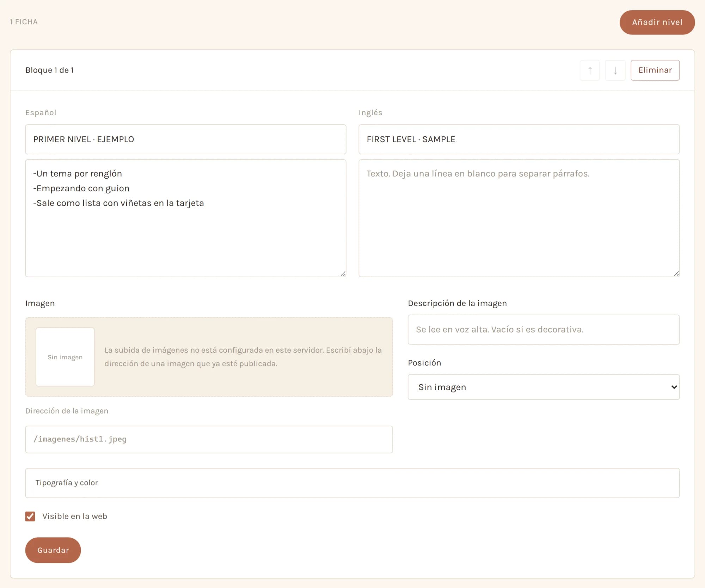Click into the empty Inglés body textarea
Image resolution: width=705 pixels, height=588 pixels.
pyautogui.click(x=519, y=218)
